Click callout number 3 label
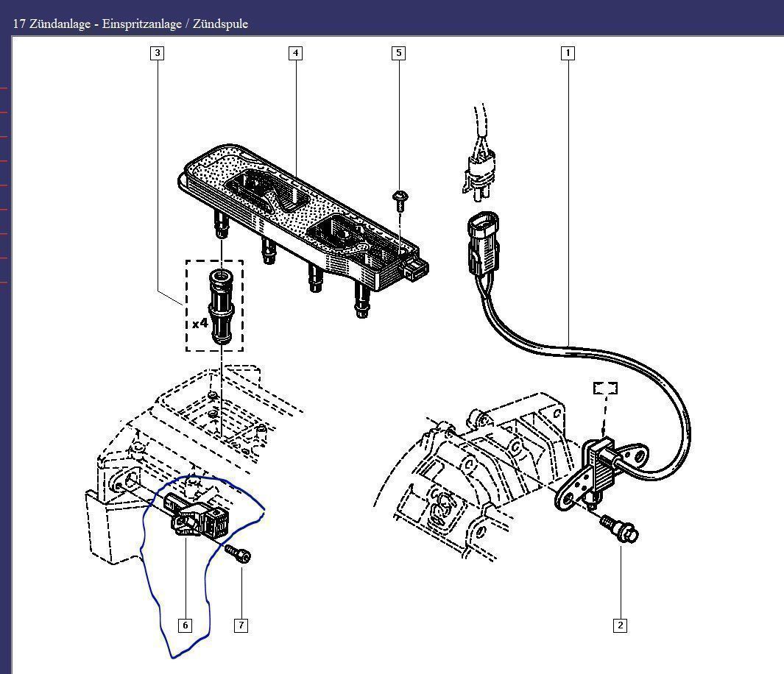 pos(157,53)
